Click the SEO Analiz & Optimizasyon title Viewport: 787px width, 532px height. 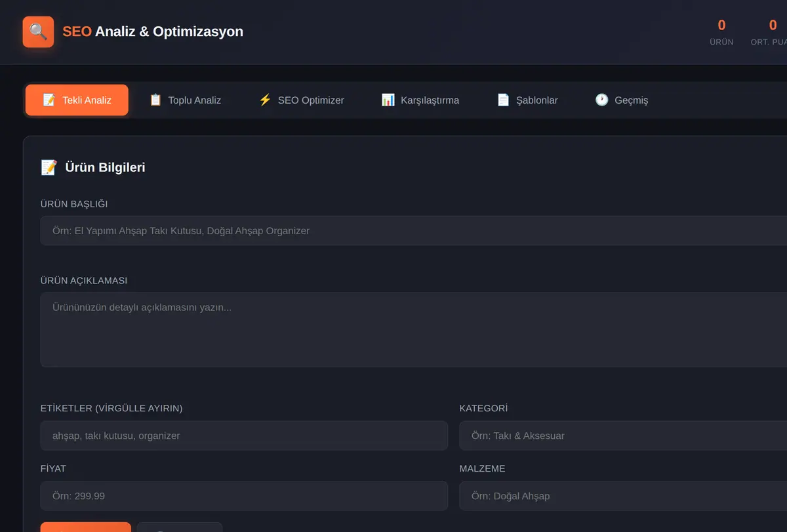(153, 31)
